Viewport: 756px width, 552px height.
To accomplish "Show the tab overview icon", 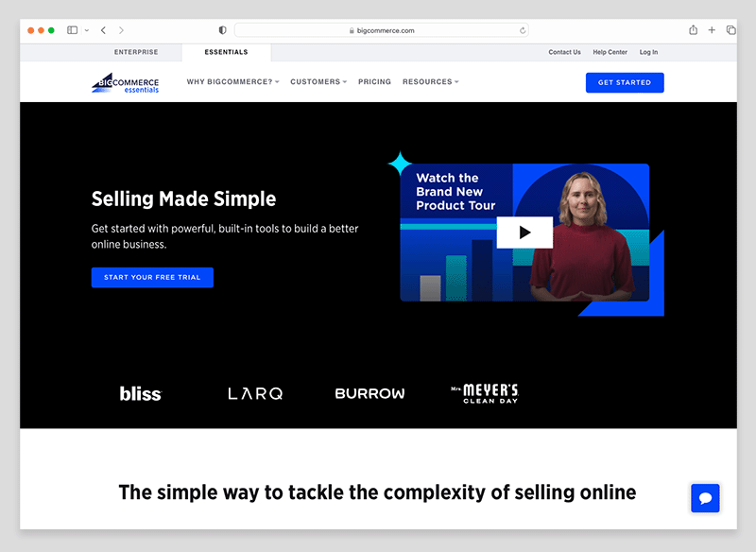I will [x=730, y=30].
